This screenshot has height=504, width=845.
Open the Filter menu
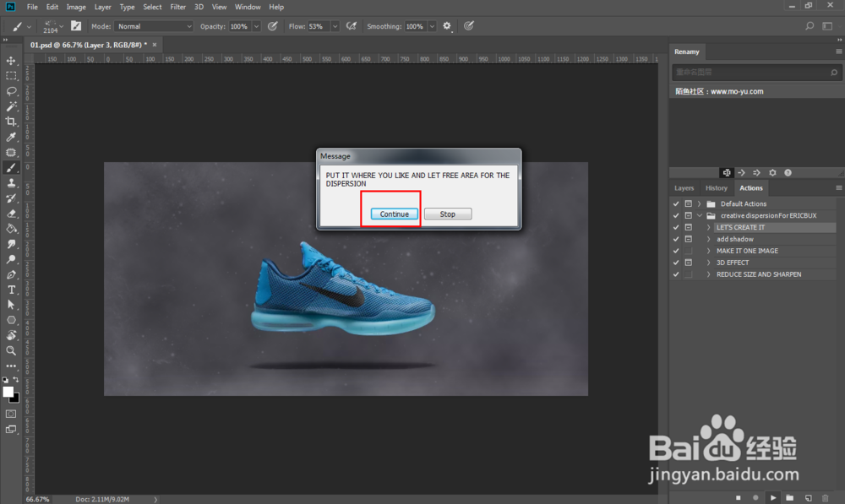pyautogui.click(x=177, y=7)
